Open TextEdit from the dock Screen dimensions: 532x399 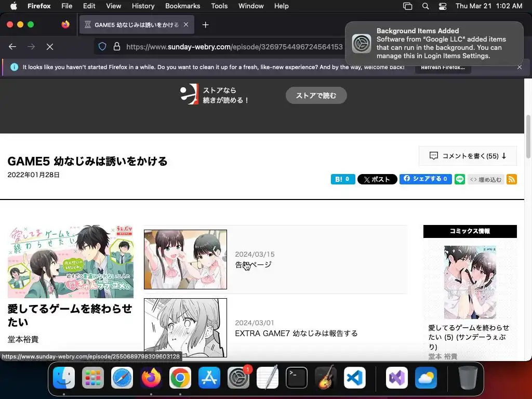coord(268,378)
